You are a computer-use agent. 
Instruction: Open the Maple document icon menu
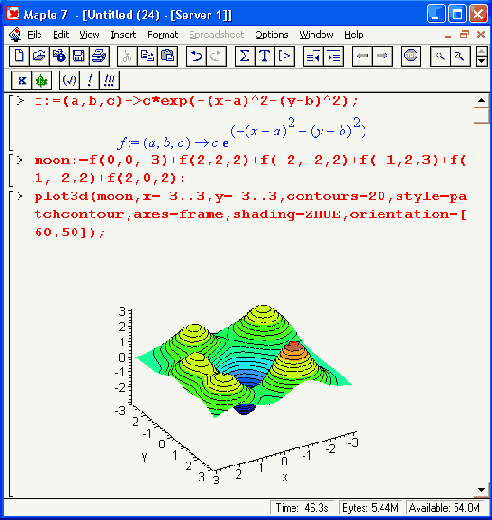tap(15, 34)
